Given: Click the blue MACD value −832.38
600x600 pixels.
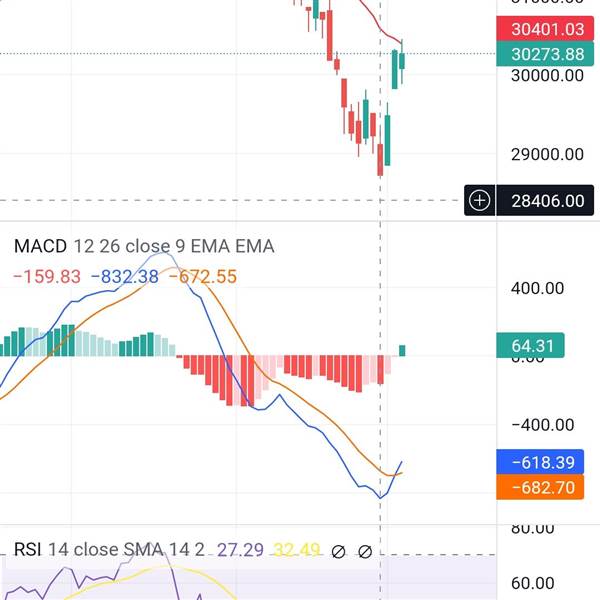Looking at the screenshot, I should pyautogui.click(x=125, y=276).
